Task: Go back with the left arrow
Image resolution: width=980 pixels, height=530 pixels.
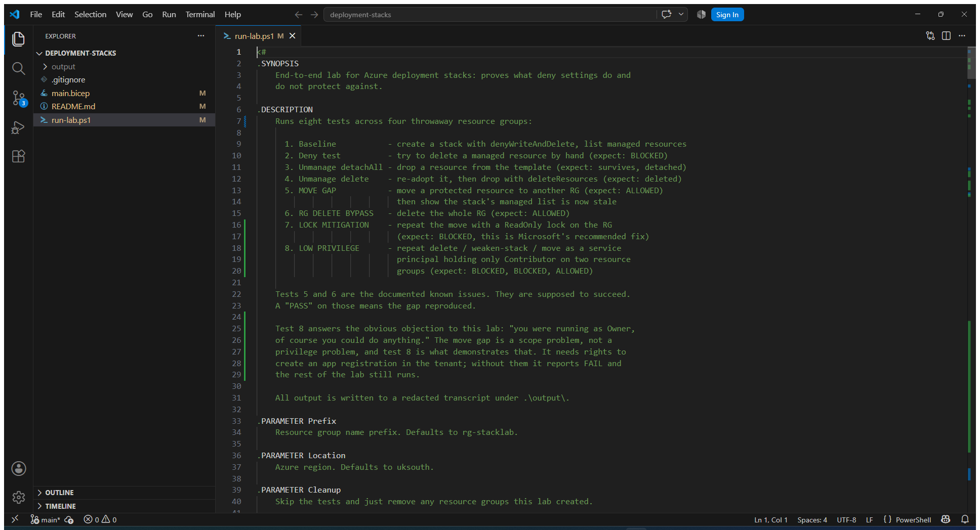Action: pos(299,15)
